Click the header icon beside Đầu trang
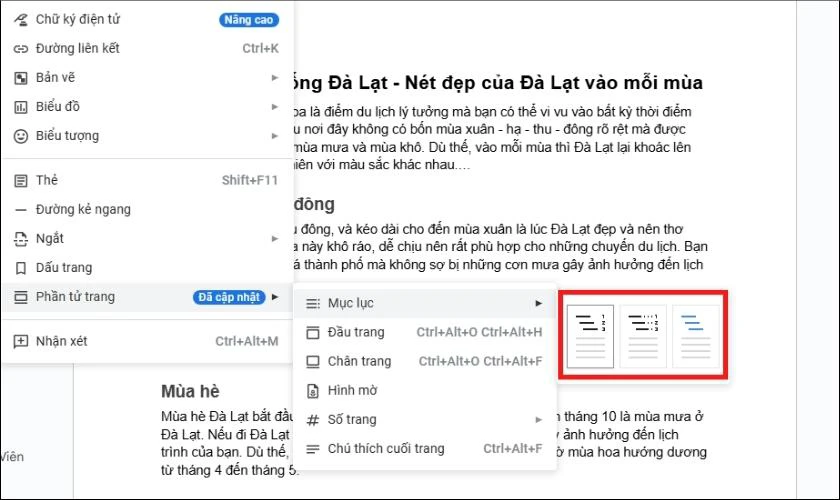 313,333
